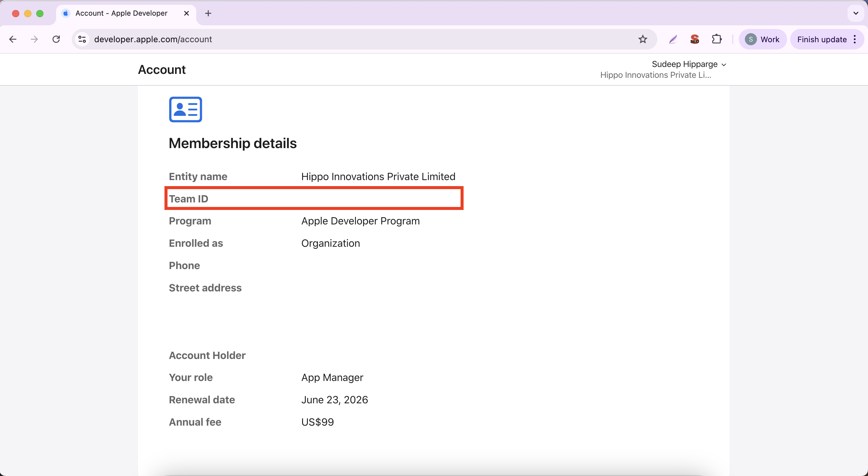Screen dimensions: 868x476
Task: Click the browser forward arrow
Action: click(34, 40)
